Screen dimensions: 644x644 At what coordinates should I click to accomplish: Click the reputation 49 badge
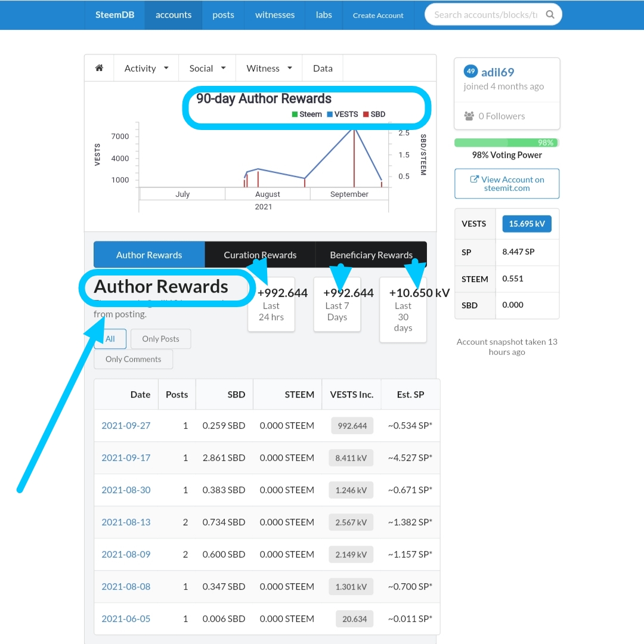pos(470,72)
